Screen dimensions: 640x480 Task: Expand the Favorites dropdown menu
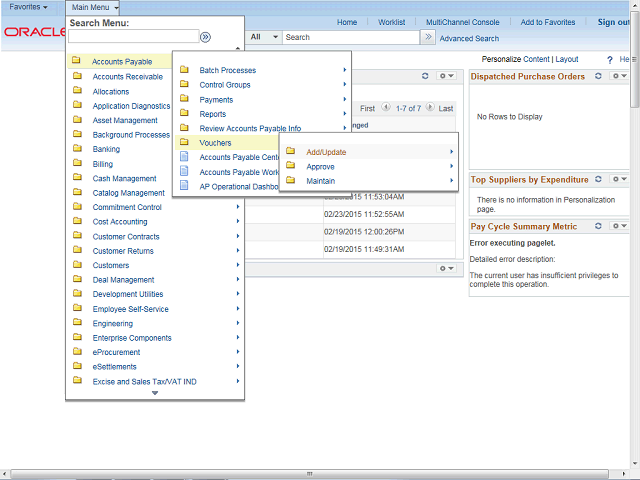28,7
